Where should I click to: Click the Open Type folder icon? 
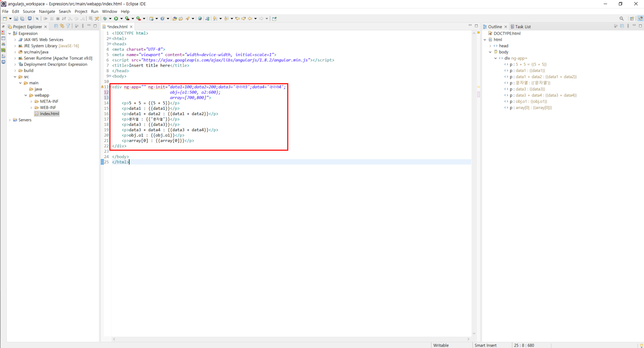pos(175,19)
